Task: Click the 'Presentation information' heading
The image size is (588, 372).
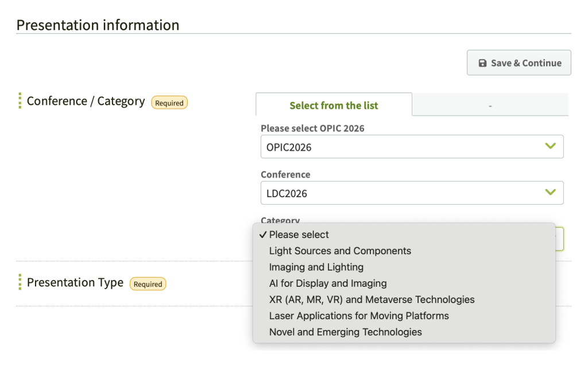Action: 98,25
